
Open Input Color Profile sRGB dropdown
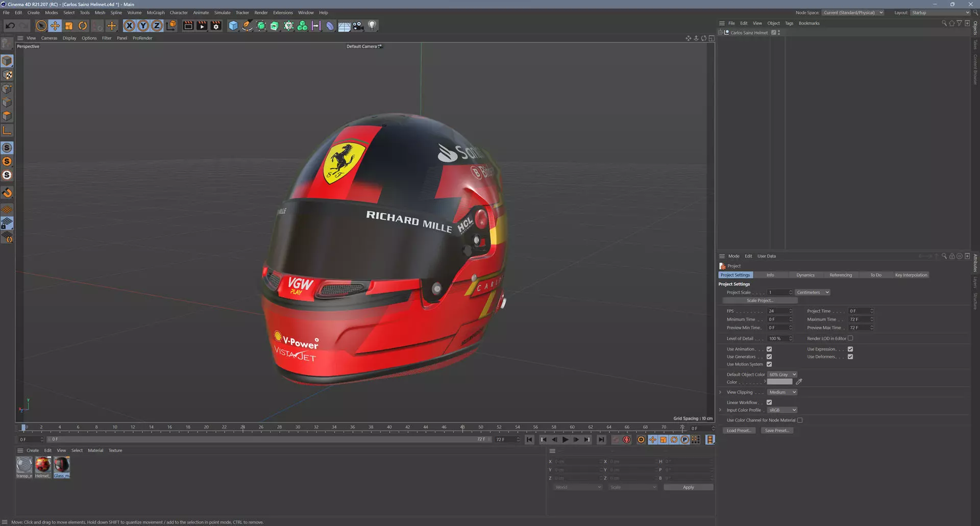pyautogui.click(x=782, y=410)
